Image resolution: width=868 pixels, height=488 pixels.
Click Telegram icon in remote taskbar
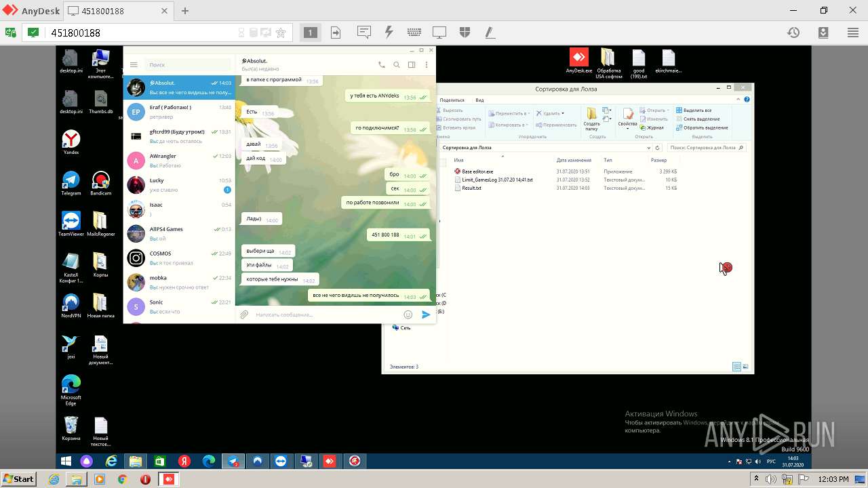(233, 461)
